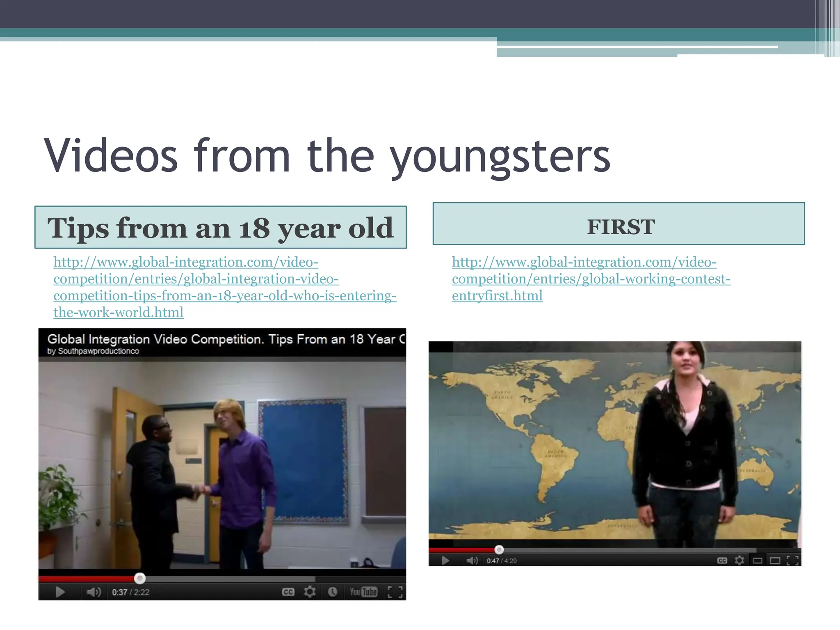Click uploader name 'Southpawproductionco'
The height and width of the screenshot is (630, 840).
click(98, 351)
